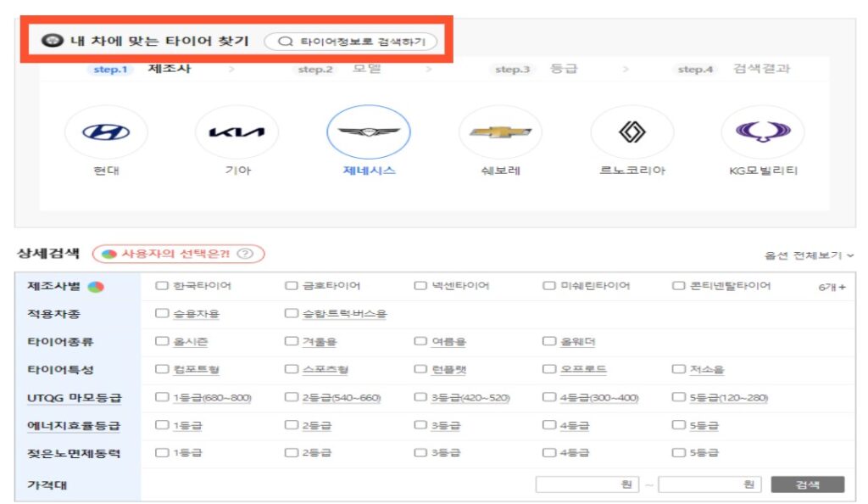Click the UTQG 마모등급 row label
868x504 pixels.
click(75, 398)
